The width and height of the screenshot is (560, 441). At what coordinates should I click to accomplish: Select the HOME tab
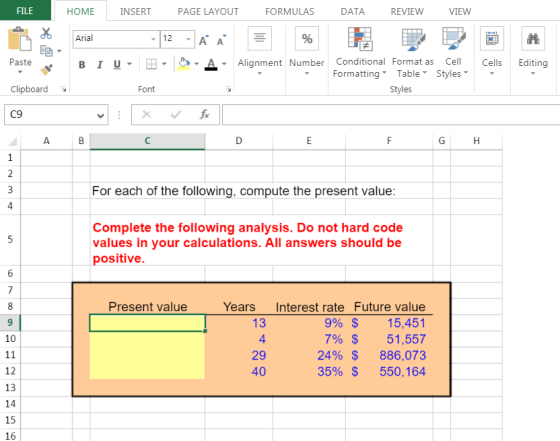tap(80, 11)
